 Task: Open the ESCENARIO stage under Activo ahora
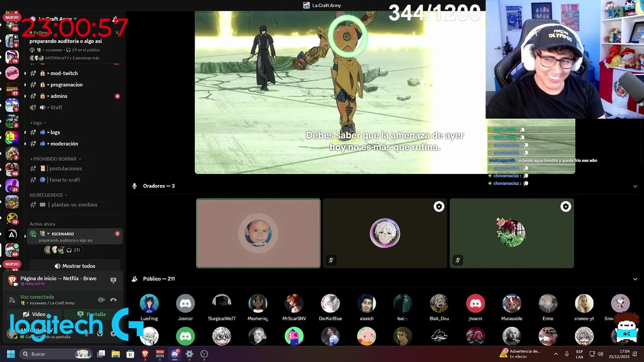(74, 236)
